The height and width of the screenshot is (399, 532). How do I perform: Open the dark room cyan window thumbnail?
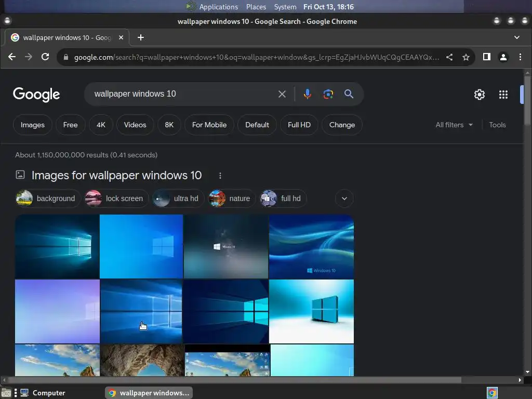tap(226, 311)
